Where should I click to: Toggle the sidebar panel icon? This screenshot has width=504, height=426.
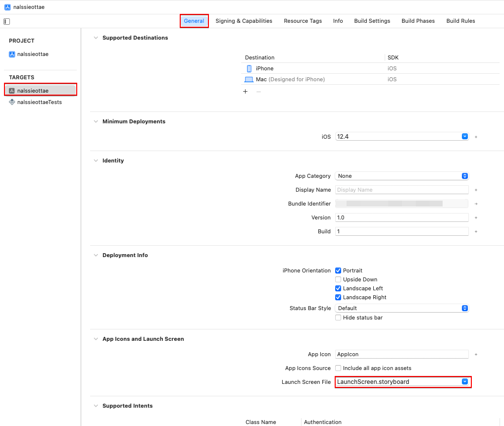[x=7, y=21]
